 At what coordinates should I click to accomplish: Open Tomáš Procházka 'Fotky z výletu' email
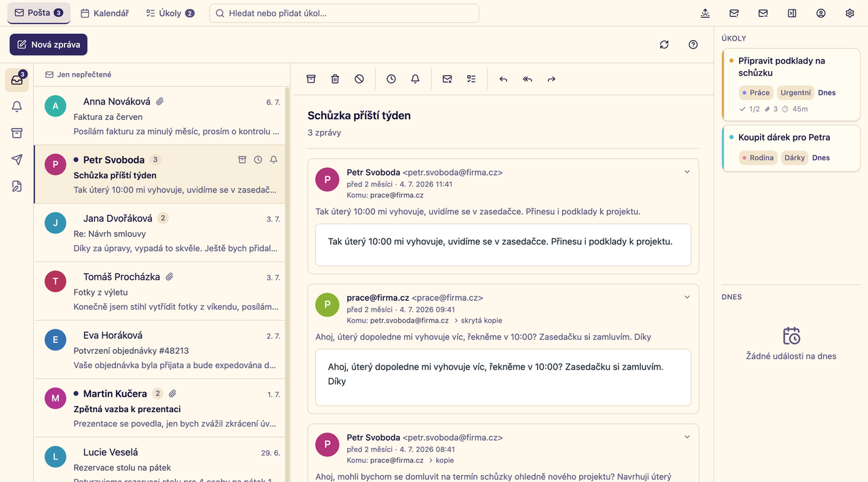tap(159, 291)
